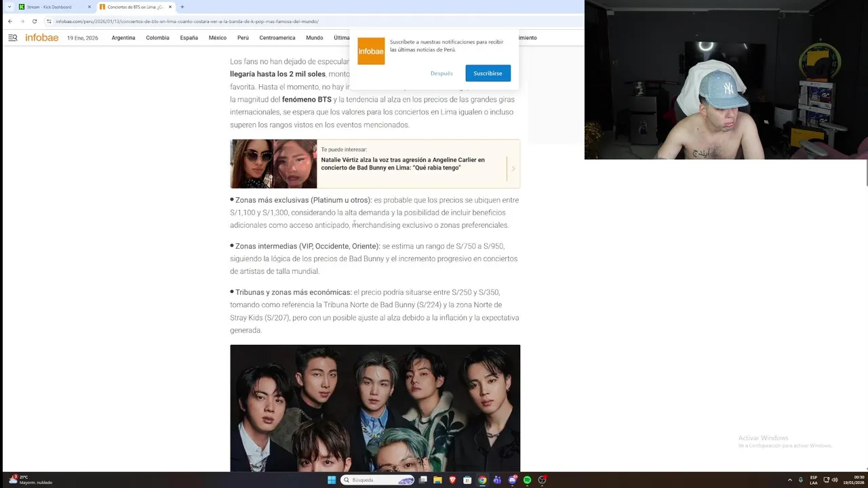Image resolution: width=868 pixels, height=488 pixels.
Task: Go back using the browser back arrow
Action: click(x=10, y=21)
